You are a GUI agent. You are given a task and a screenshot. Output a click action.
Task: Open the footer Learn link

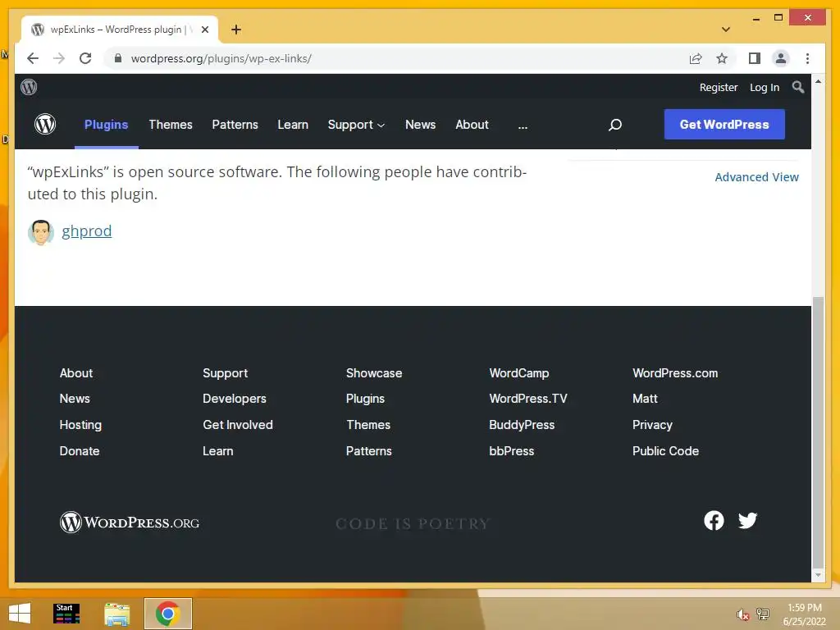coord(217,451)
